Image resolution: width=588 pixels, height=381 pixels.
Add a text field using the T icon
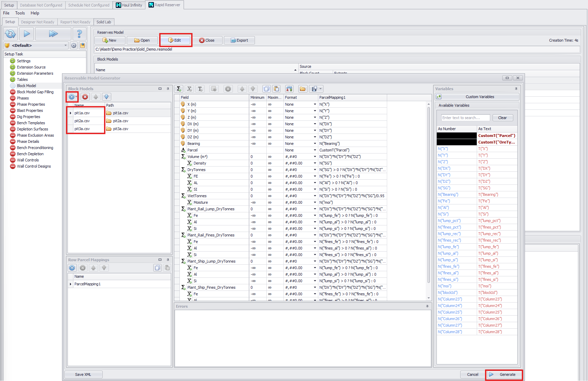(200, 88)
